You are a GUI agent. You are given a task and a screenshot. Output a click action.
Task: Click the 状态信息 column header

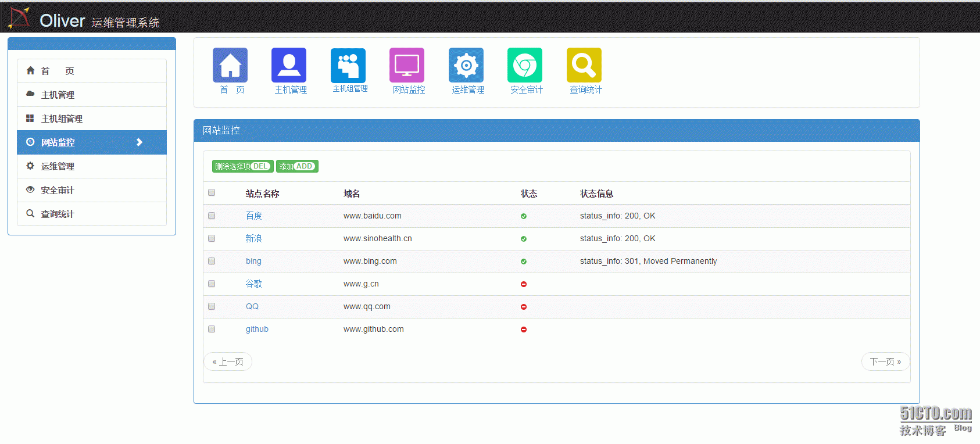pyautogui.click(x=597, y=194)
